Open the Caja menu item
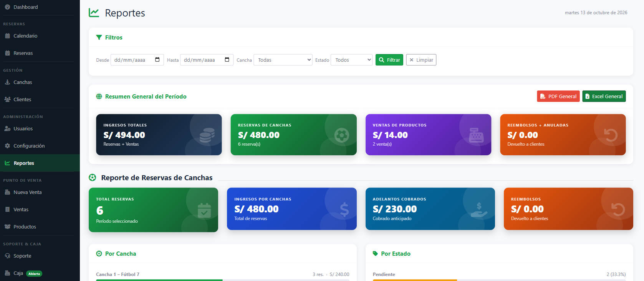Image resolution: width=644 pixels, height=281 pixels. coord(40,273)
